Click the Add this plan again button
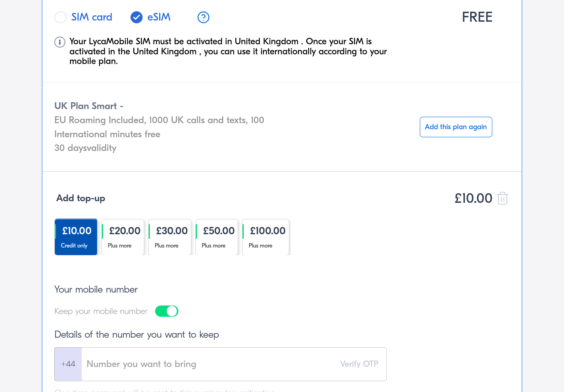This screenshot has width=564, height=392. point(456,127)
